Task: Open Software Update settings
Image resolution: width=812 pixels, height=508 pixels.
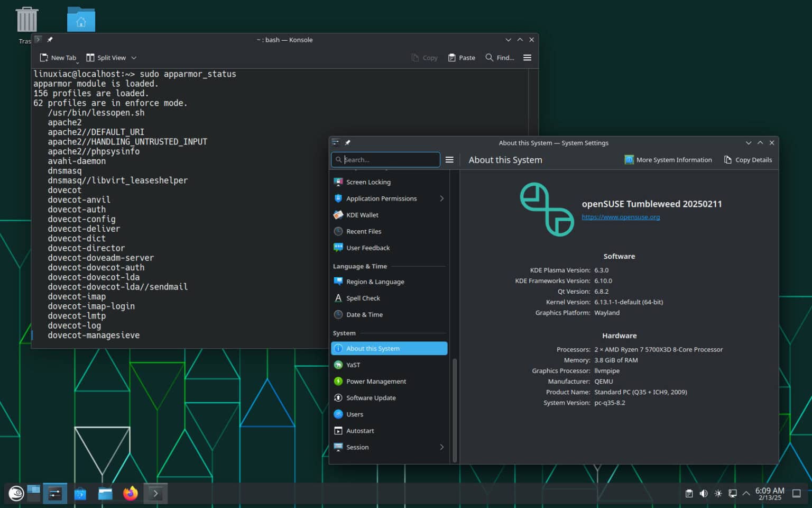Action: click(371, 397)
